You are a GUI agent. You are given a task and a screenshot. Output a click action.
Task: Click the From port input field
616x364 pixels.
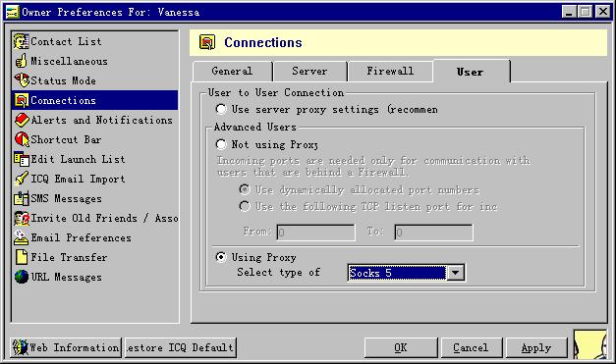point(315,233)
